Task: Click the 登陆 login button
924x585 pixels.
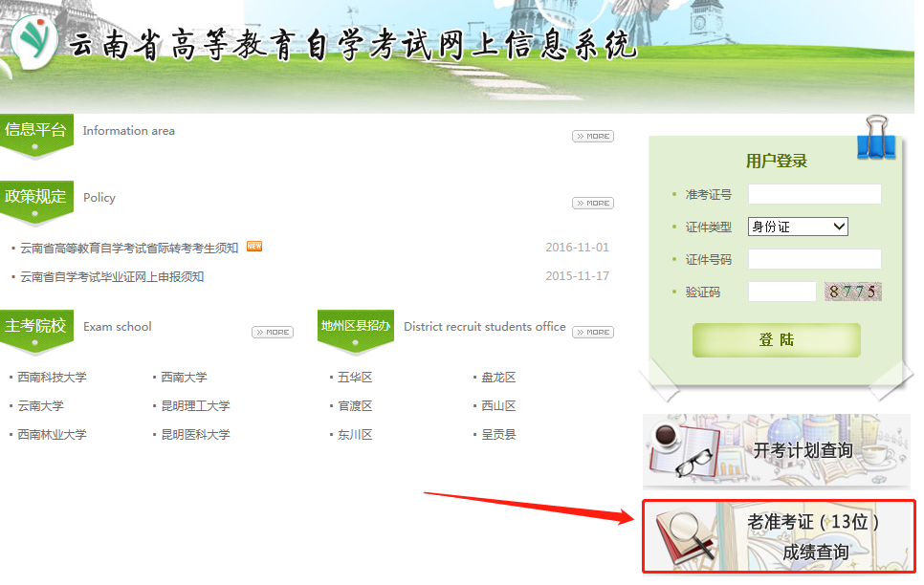Action: tap(776, 340)
